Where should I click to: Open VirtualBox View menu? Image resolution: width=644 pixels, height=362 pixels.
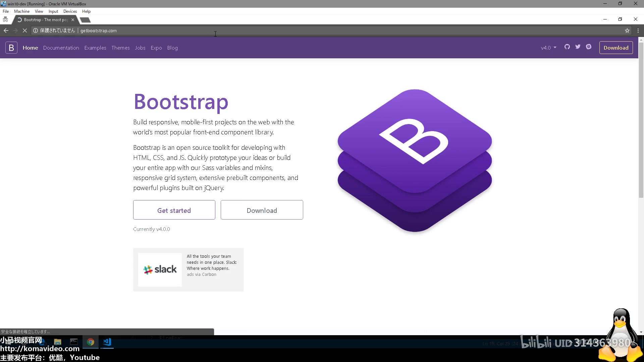pyautogui.click(x=39, y=11)
